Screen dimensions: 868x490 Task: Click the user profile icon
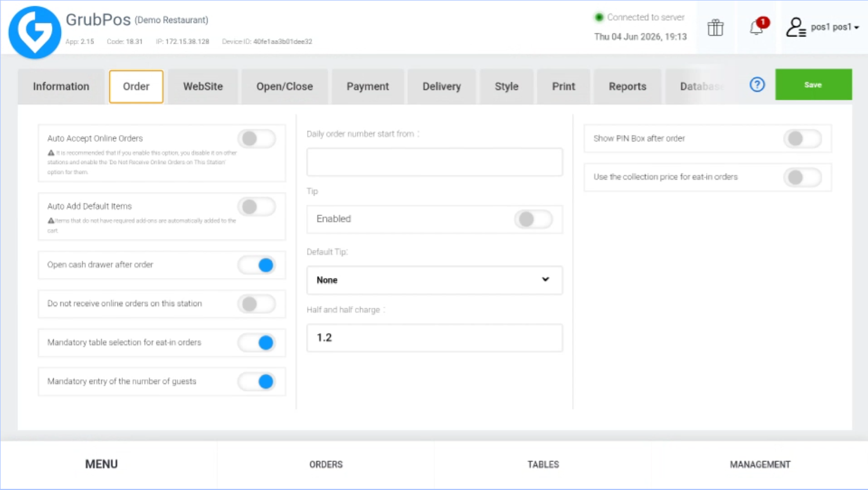pos(795,27)
